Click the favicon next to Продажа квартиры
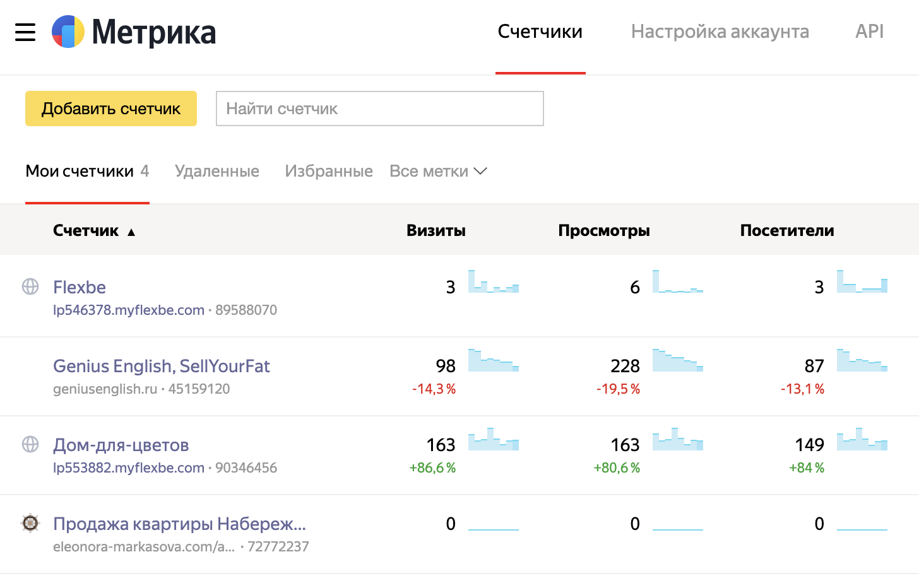Screen dimensions: 919x588 pos(30,523)
